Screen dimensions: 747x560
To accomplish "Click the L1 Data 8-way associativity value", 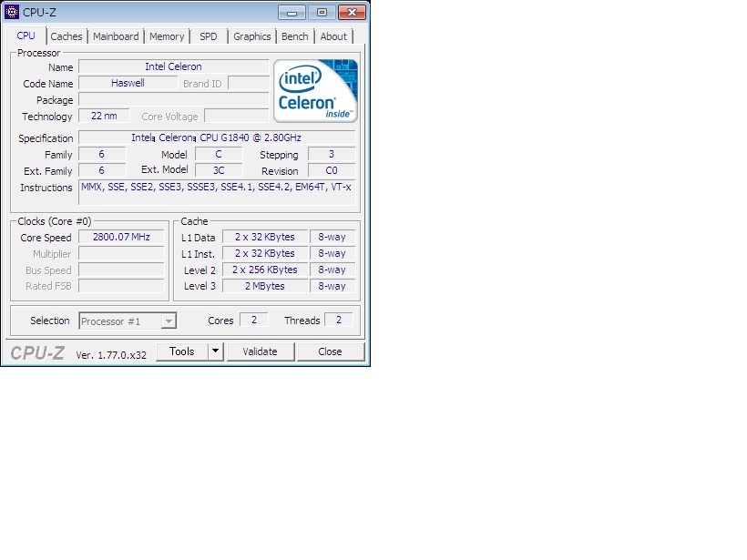I will 333,237.
